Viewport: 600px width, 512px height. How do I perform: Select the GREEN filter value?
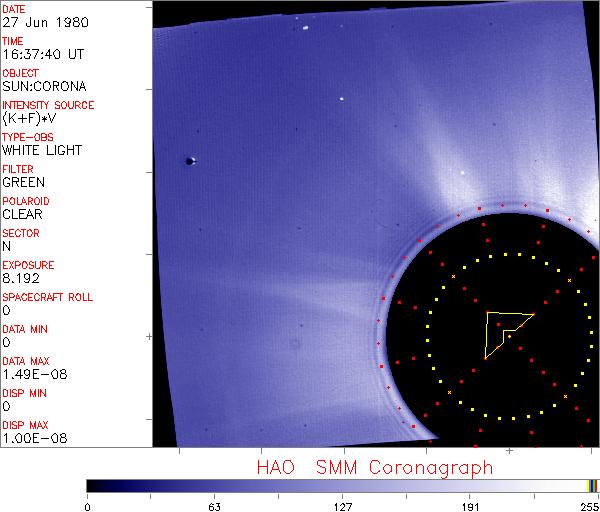click(23, 182)
